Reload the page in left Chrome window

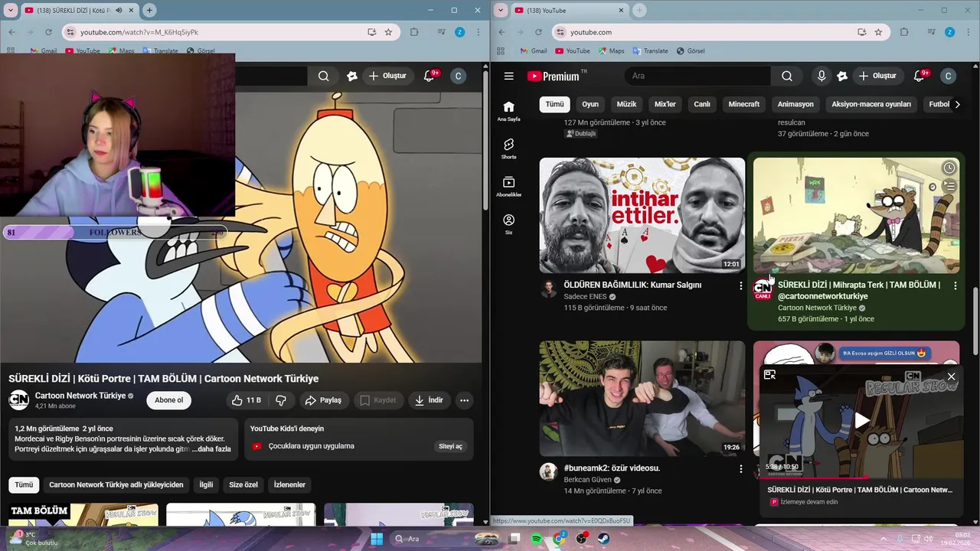click(x=48, y=32)
